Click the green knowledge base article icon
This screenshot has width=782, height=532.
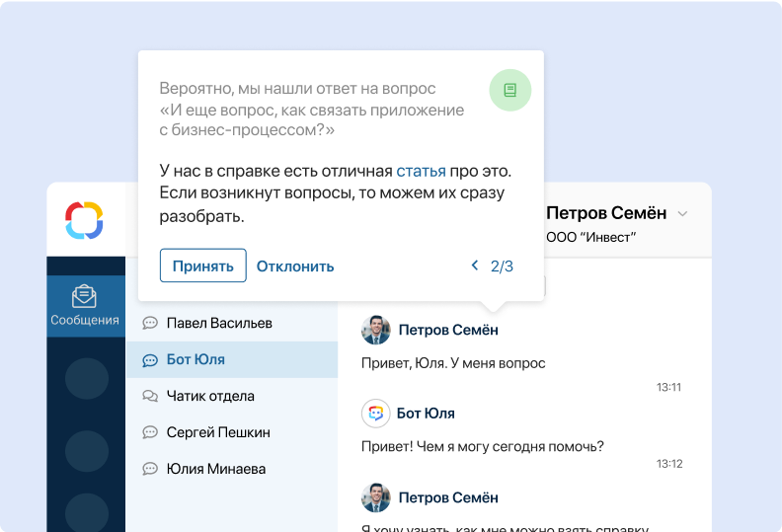[509, 90]
